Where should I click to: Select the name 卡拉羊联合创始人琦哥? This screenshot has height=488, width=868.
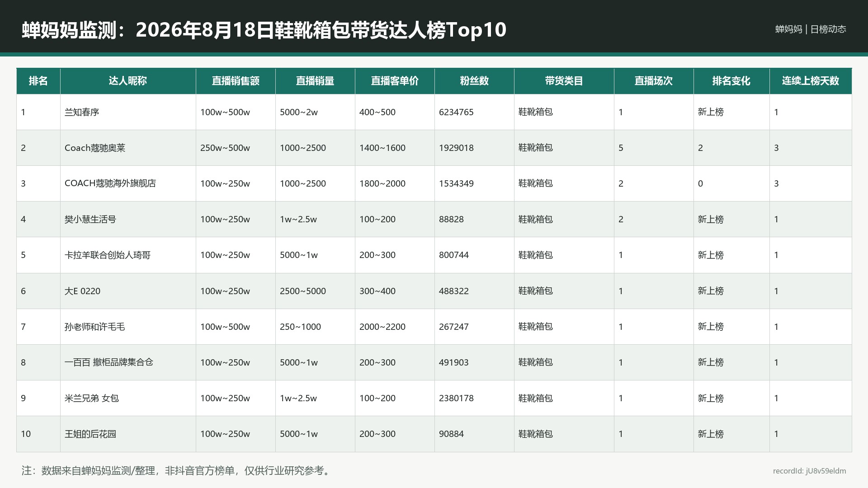108,255
